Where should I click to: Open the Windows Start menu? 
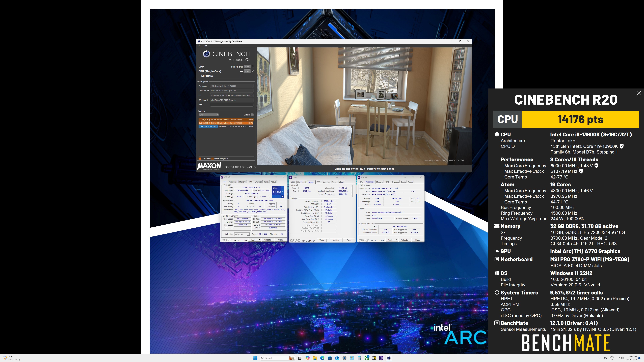point(255,358)
